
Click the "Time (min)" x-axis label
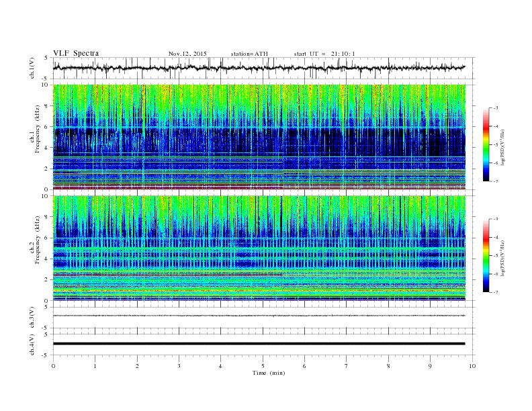coord(269,373)
